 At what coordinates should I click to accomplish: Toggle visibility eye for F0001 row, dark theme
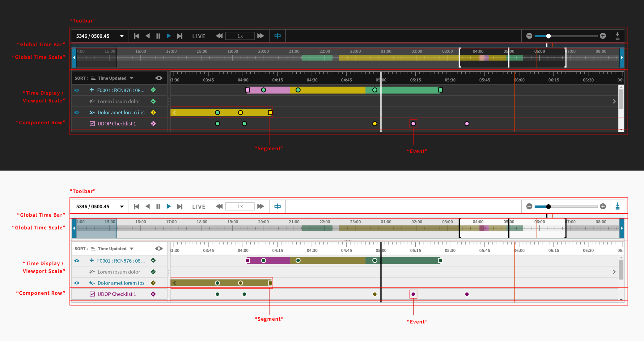click(77, 90)
